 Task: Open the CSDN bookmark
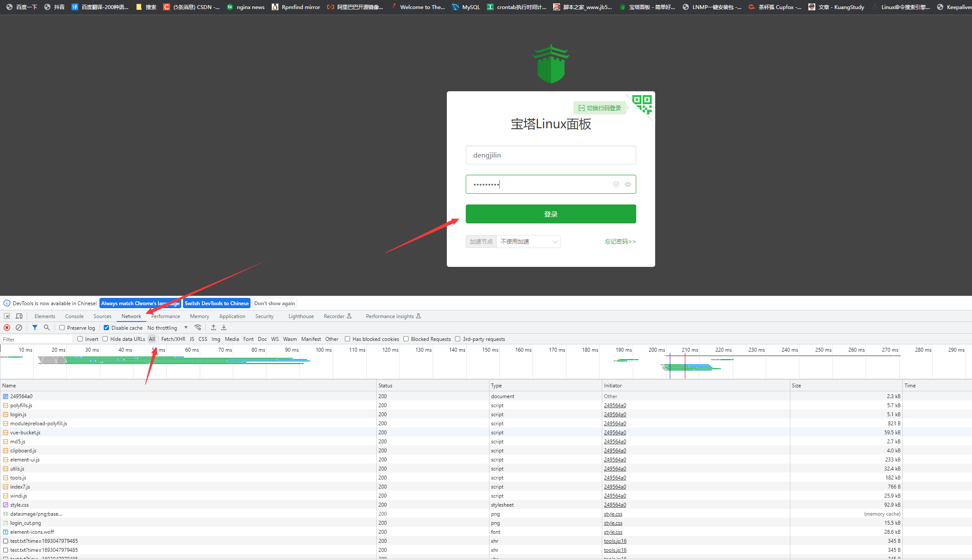(x=192, y=7)
